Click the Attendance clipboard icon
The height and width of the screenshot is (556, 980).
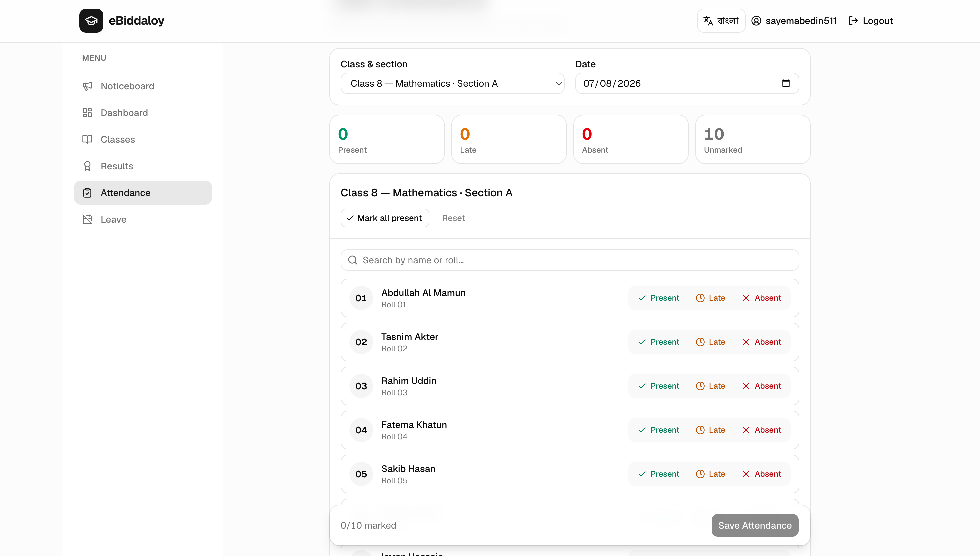(x=87, y=193)
